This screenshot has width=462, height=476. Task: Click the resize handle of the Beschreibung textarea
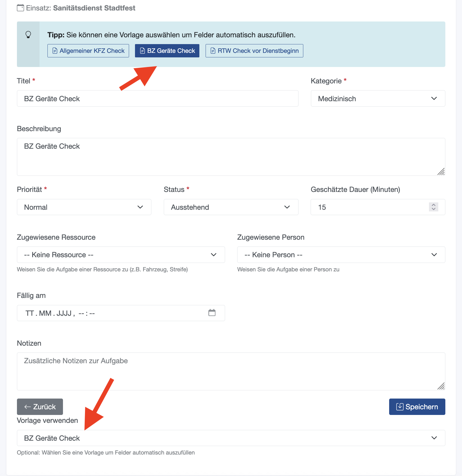click(441, 172)
